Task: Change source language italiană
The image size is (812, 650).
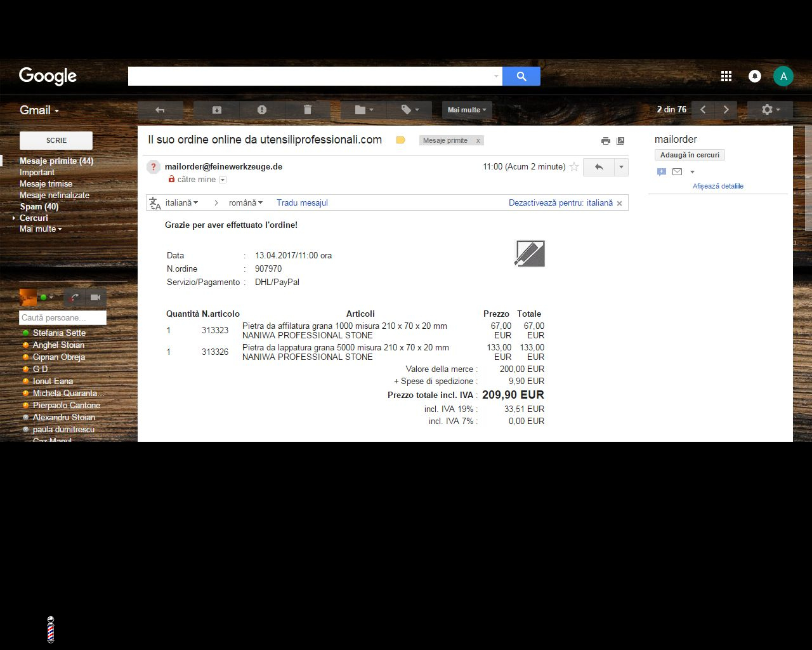Action: tap(182, 203)
